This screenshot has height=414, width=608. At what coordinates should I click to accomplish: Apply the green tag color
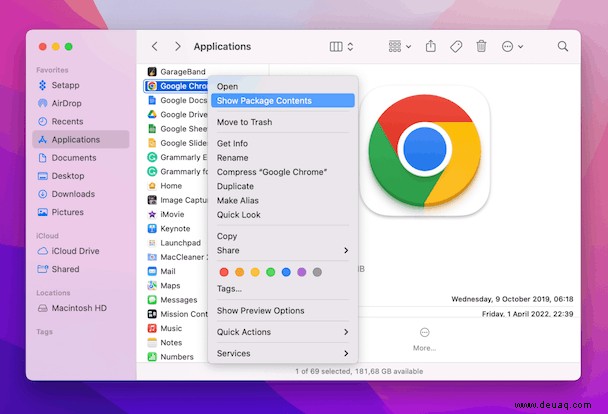point(271,272)
